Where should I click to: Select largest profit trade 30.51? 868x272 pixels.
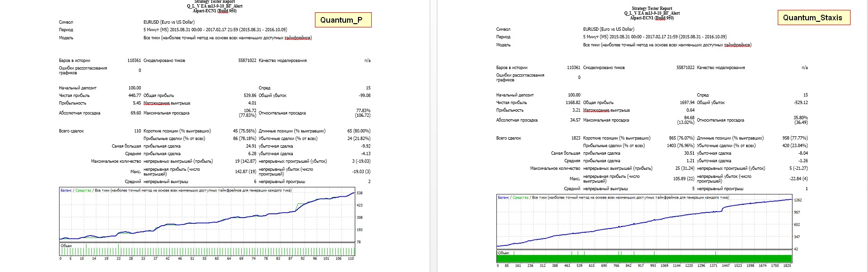point(689,153)
